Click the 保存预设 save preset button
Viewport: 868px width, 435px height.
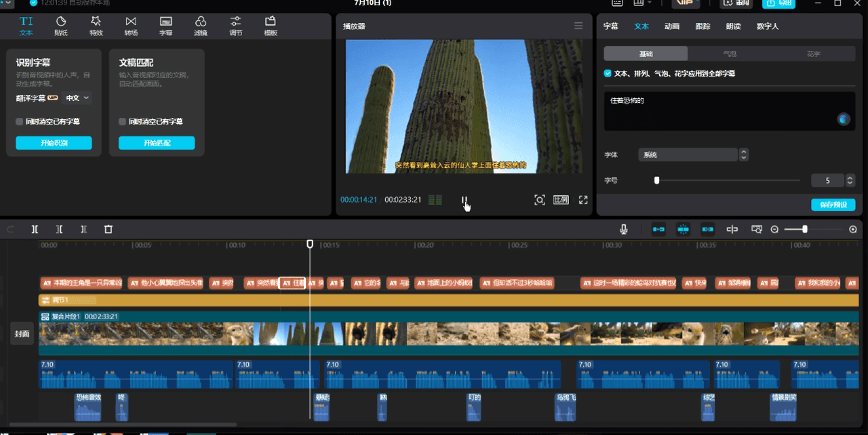833,205
